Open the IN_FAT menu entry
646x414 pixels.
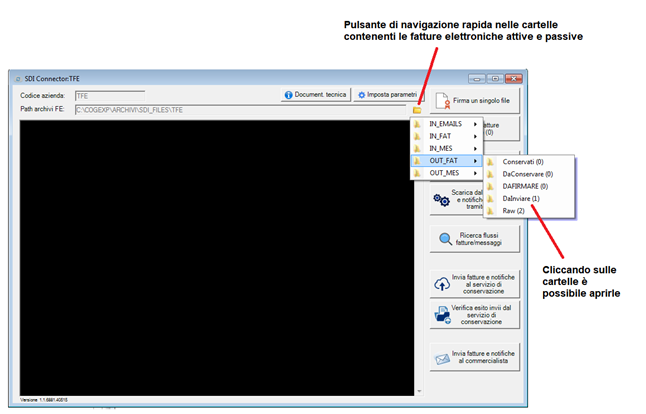pos(447,136)
